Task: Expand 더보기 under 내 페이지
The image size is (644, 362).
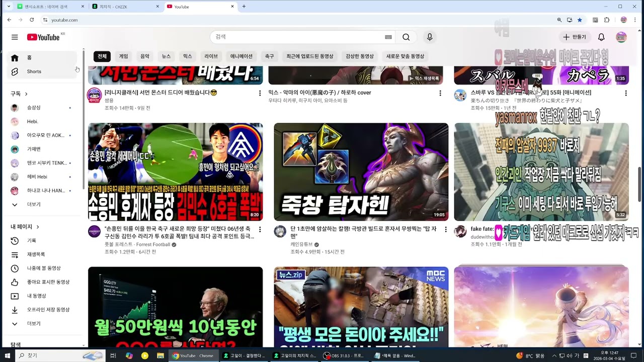Action: pyautogui.click(x=42, y=324)
